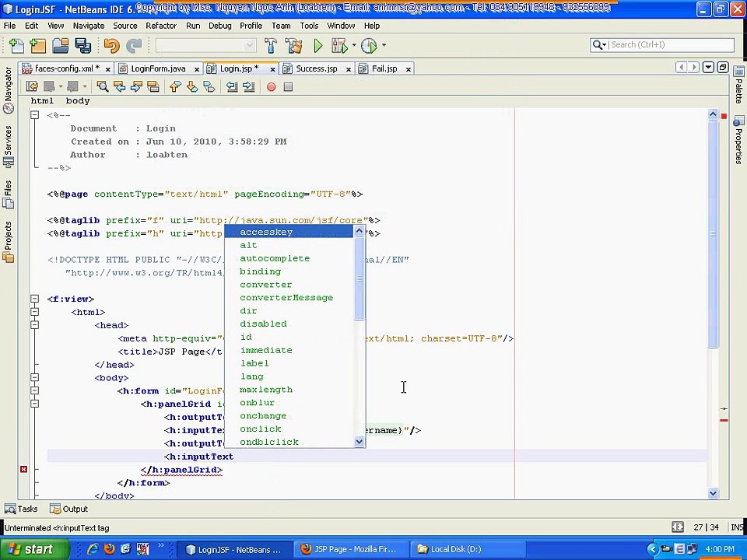Click the Shift Line Left icon

tap(232, 86)
